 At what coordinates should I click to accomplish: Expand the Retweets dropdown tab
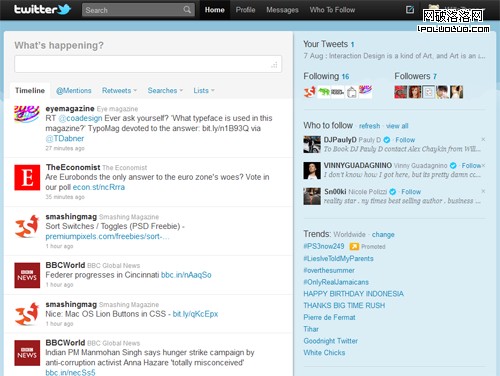pos(119,90)
